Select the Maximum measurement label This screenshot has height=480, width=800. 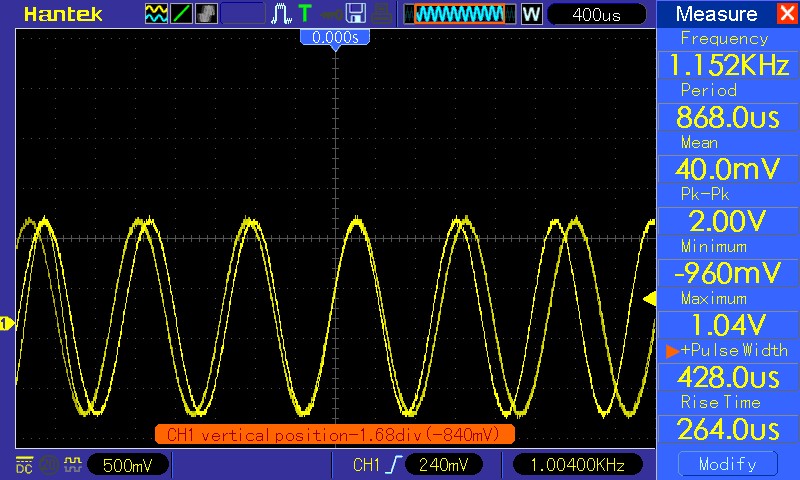pyautogui.click(x=714, y=298)
